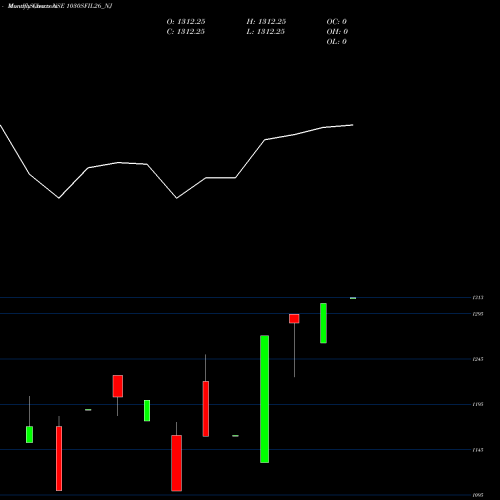500x500 pixels.
Task: Click the tallest green candlestick
Action: pyautogui.click(x=265, y=399)
